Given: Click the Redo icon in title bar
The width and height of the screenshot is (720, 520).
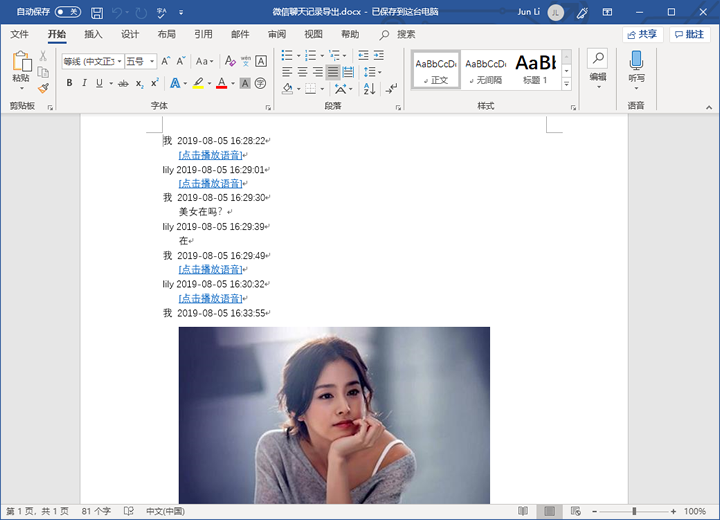Looking at the screenshot, I should pos(141,12).
